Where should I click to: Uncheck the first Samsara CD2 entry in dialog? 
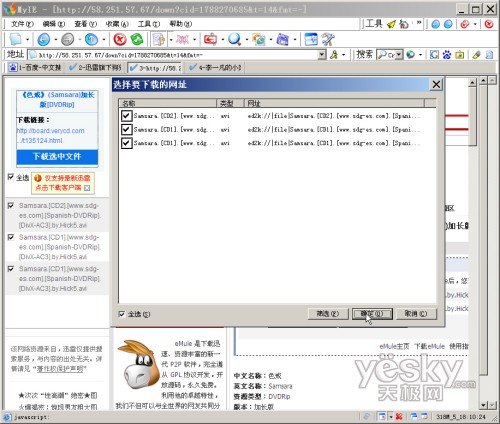(x=126, y=116)
